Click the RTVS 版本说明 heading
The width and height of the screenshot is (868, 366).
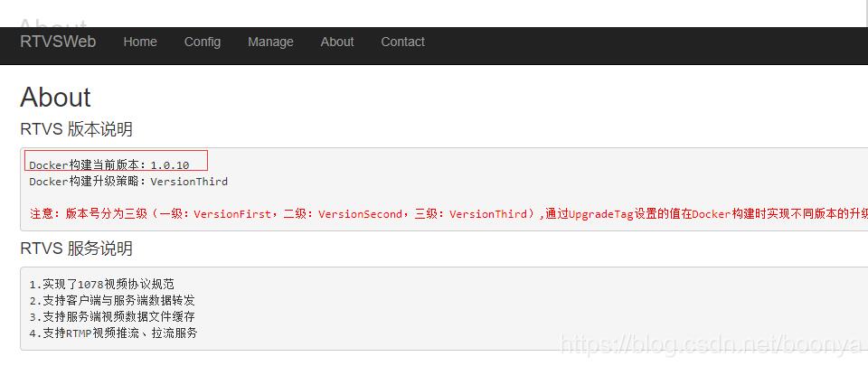tap(77, 129)
